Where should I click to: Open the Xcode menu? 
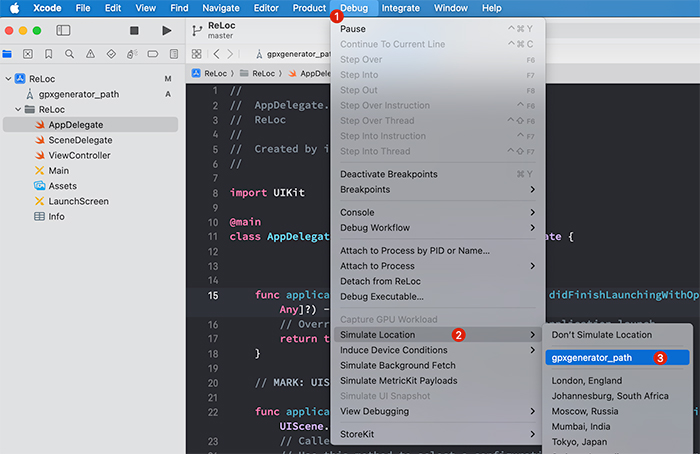[x=47, y=8]
